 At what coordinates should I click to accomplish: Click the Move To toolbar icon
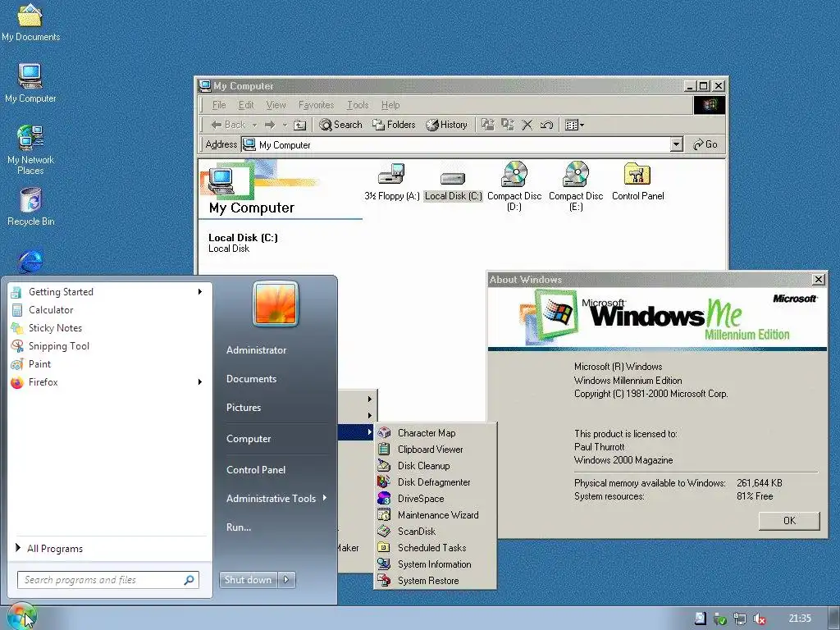tap(488, 125)
